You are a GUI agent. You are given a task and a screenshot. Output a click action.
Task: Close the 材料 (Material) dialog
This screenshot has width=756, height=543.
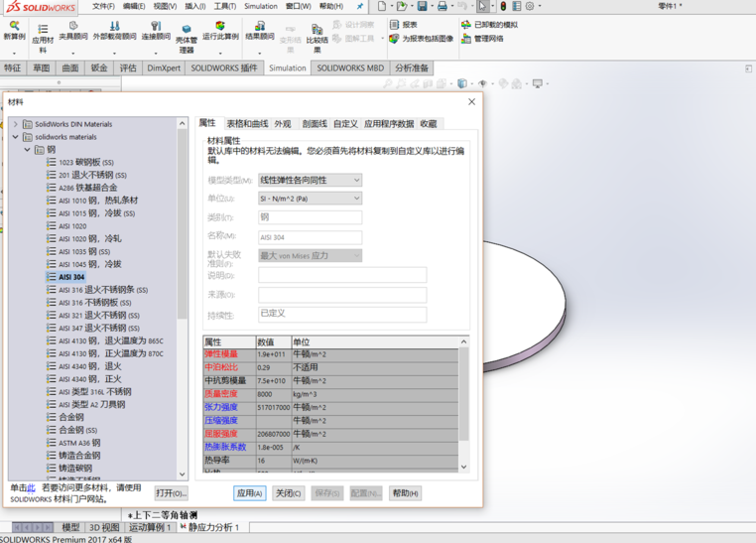pos(471,102)
